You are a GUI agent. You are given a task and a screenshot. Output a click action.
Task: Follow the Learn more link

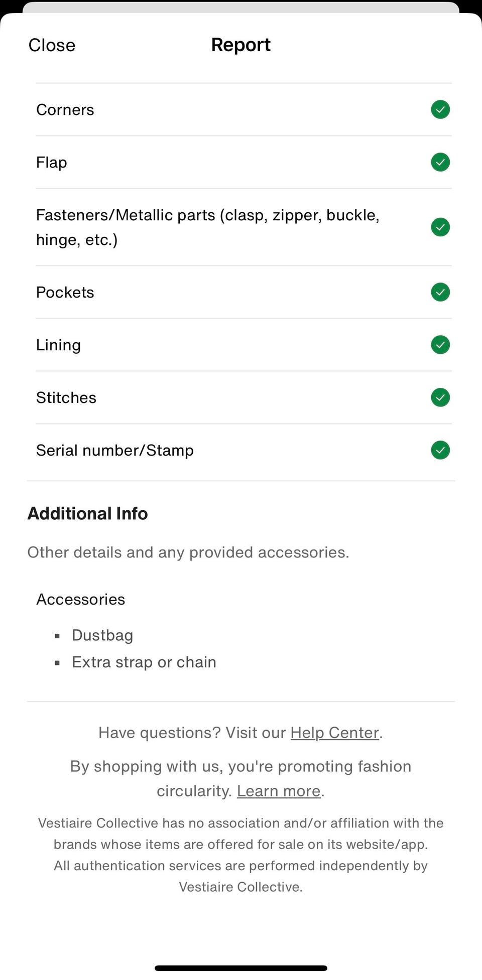click(279, 791)
